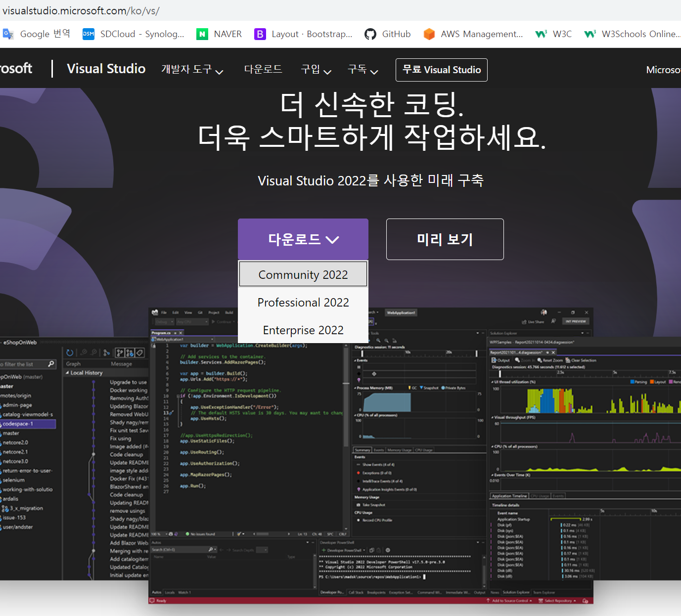Open the 다운로드 navigation item
Screen dimensions: 681x616
tap(263, 69)
